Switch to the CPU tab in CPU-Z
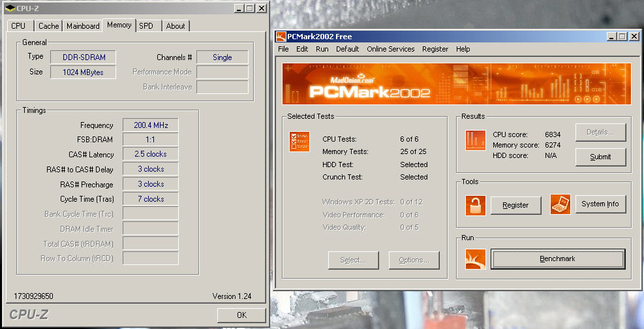This screenshot has height=329, width=644. pyautogui.click(x=18, y=26)
